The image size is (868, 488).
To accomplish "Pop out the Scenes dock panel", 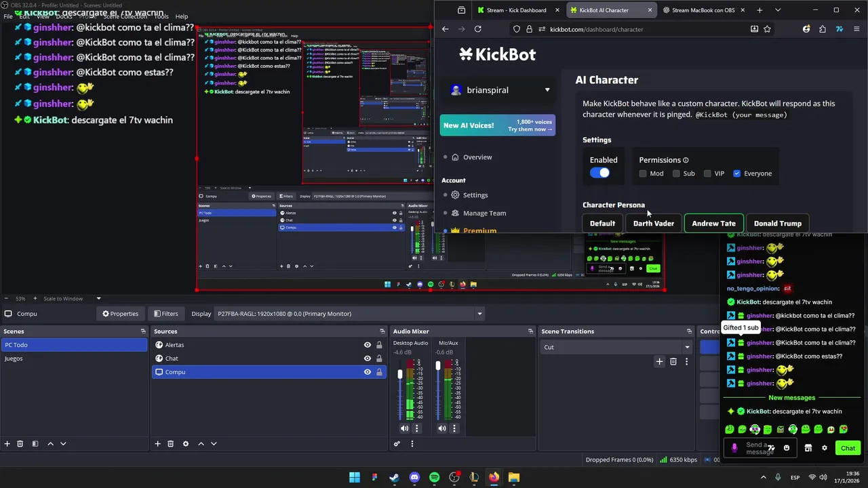I will point(143,331).
